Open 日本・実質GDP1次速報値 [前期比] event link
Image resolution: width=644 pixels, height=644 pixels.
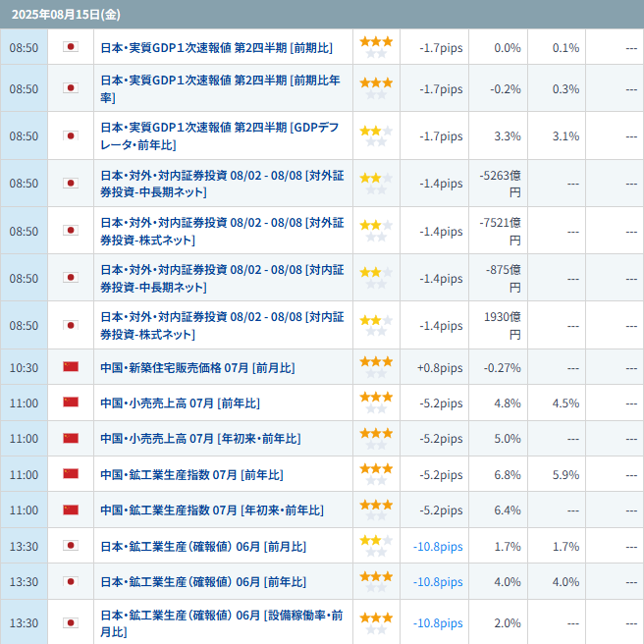216,47
